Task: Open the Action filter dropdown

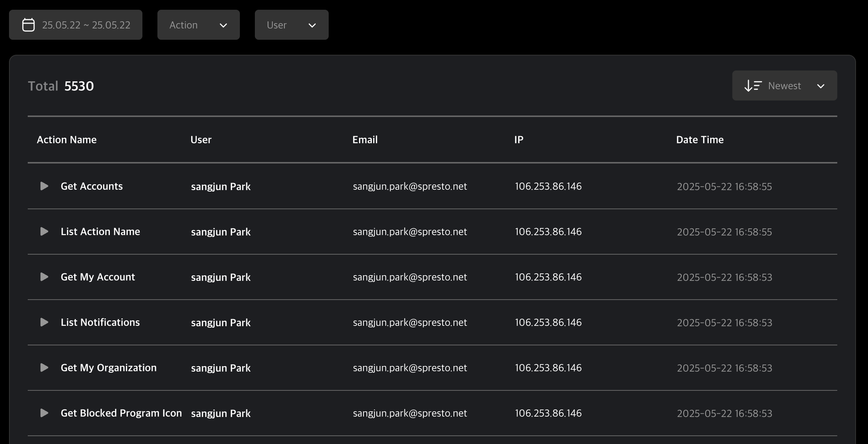Action: (198, 25)
